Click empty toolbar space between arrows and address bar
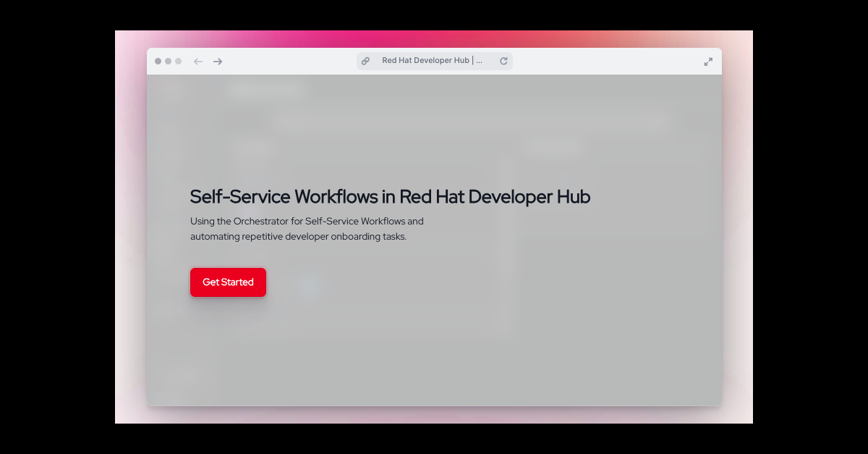The width and height of the screenshot is (868, 454). 289,62
